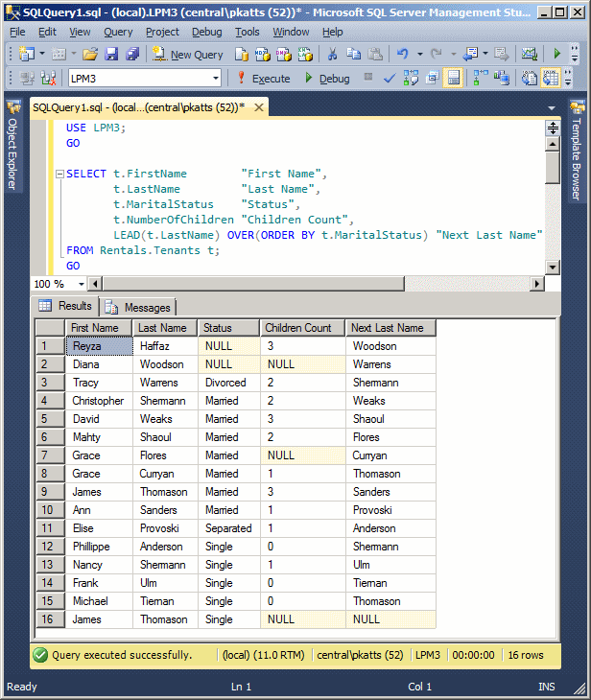Viewport: 591px width, 700px height.
Task: Click the Execute button
Action: click(x=264, y=79)
